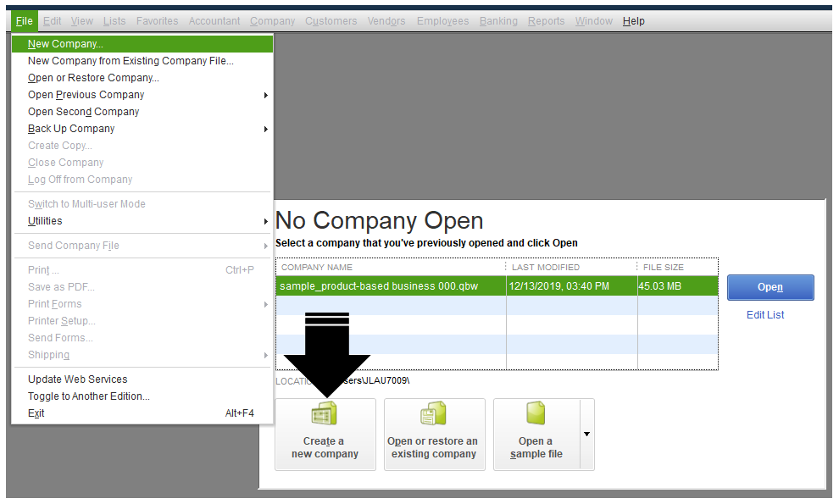Image resolution: width=839 pixels, height=504 pixels.
Task: Open the Favorites menu
Action: pyautogui.click(x=157, y=21)
